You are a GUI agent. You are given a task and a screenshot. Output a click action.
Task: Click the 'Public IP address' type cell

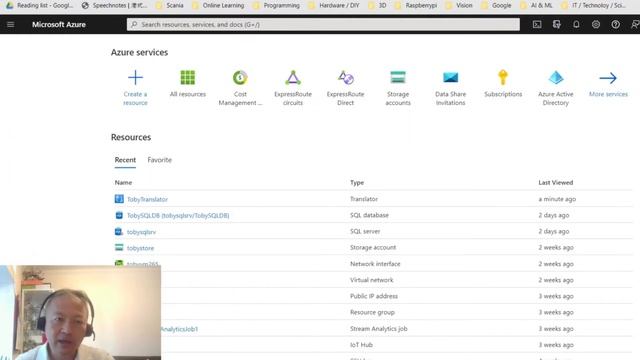(x=373, y=296)
